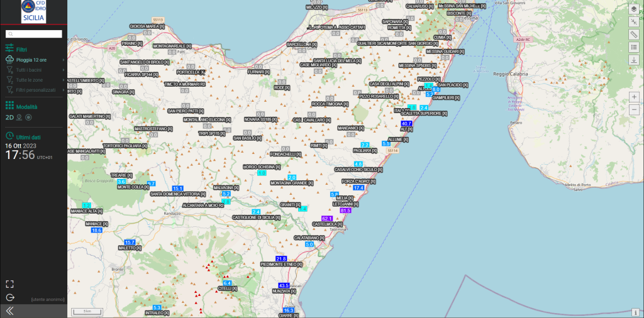
Task: Switch to circle marker display mode
Action: (x=28, y=117)
